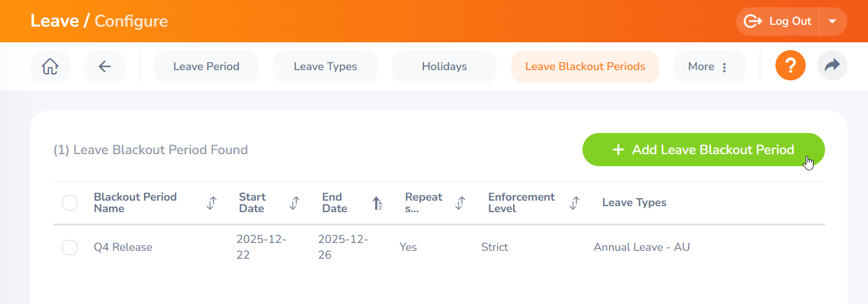Open the orange help question mark
This screenshot has height=304, width=868.
click(790, 65)
